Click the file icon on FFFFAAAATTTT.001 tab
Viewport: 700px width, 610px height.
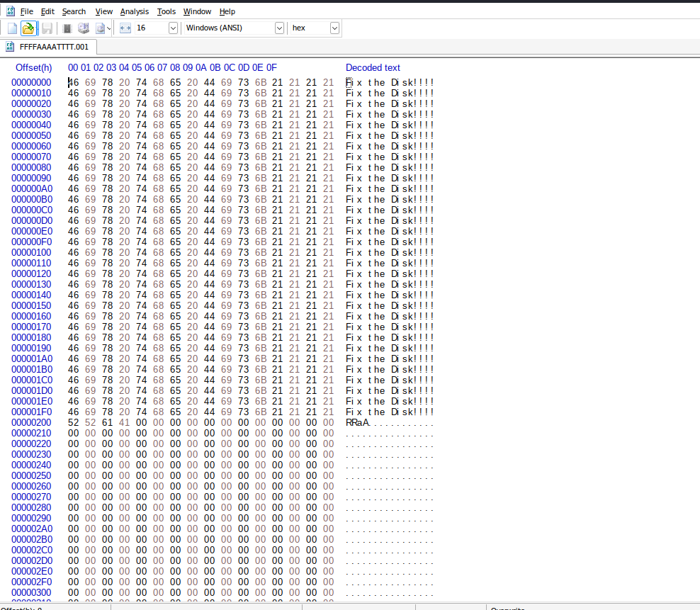(10, 47)
